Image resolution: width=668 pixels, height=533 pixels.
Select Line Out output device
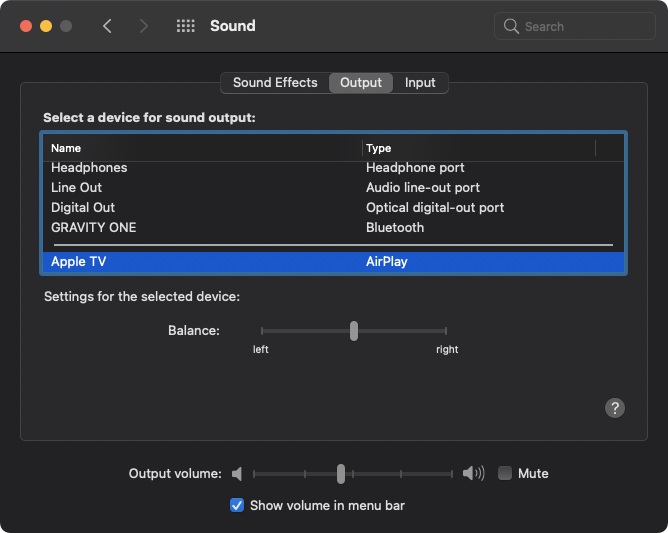334,187
